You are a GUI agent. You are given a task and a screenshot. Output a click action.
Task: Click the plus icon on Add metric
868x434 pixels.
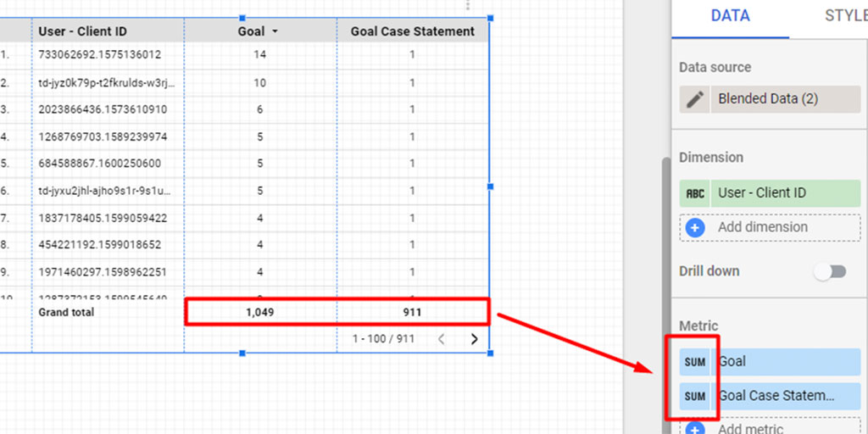[695, 428]
